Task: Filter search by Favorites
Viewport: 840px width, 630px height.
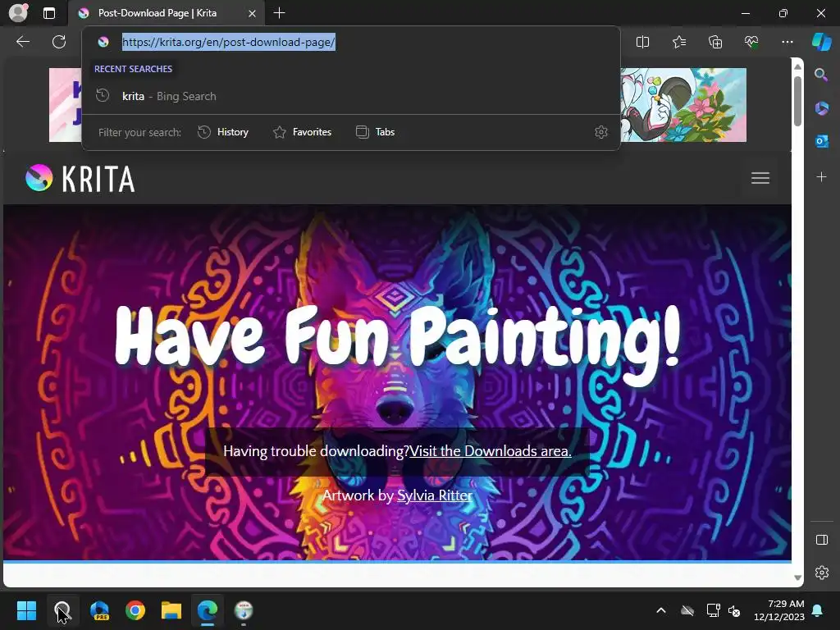Action: [x=302, y=132]
